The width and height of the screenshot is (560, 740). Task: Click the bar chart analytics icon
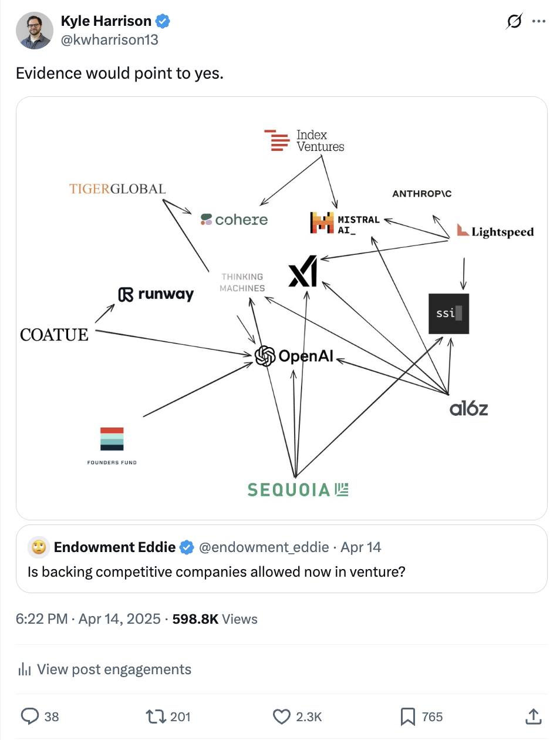pos(24,669)
